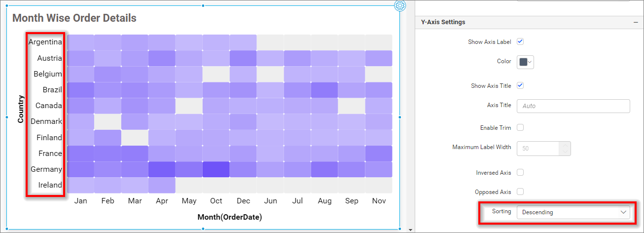
Task: Click the properties panel scroll down arrow
Action: coord(410,230)
